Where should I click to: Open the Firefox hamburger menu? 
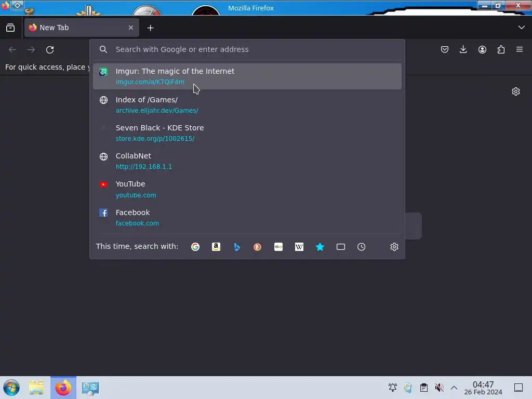520,49
